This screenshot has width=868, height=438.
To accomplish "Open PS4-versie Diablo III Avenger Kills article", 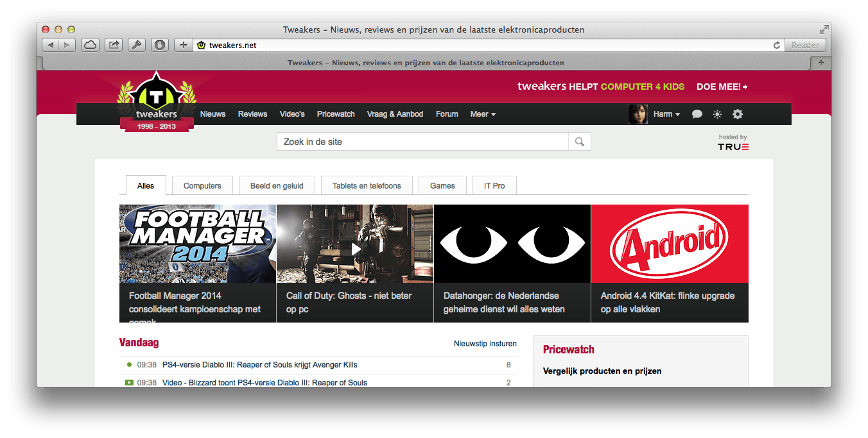I will 260,365.
